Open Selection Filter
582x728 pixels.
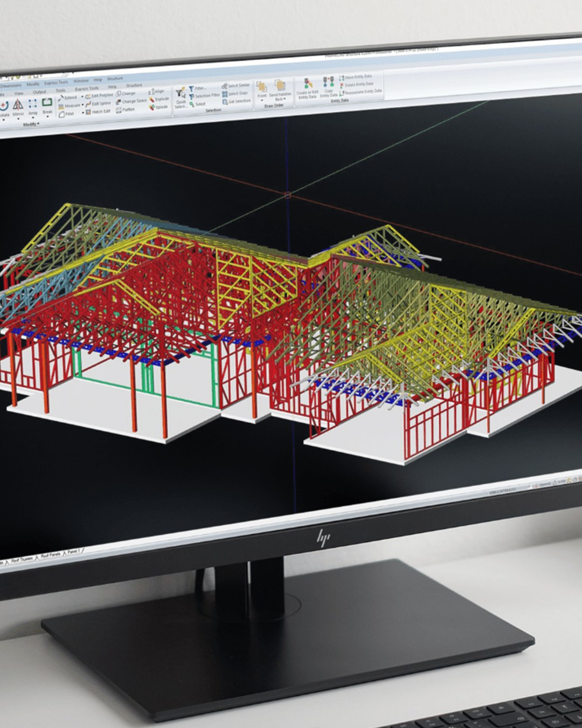point(204,95)
